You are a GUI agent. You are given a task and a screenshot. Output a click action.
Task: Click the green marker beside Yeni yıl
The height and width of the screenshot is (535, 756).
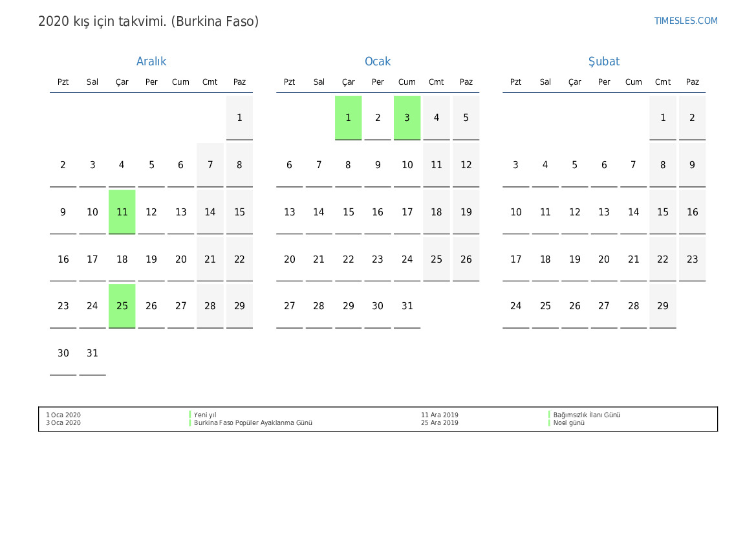(190, 415)
